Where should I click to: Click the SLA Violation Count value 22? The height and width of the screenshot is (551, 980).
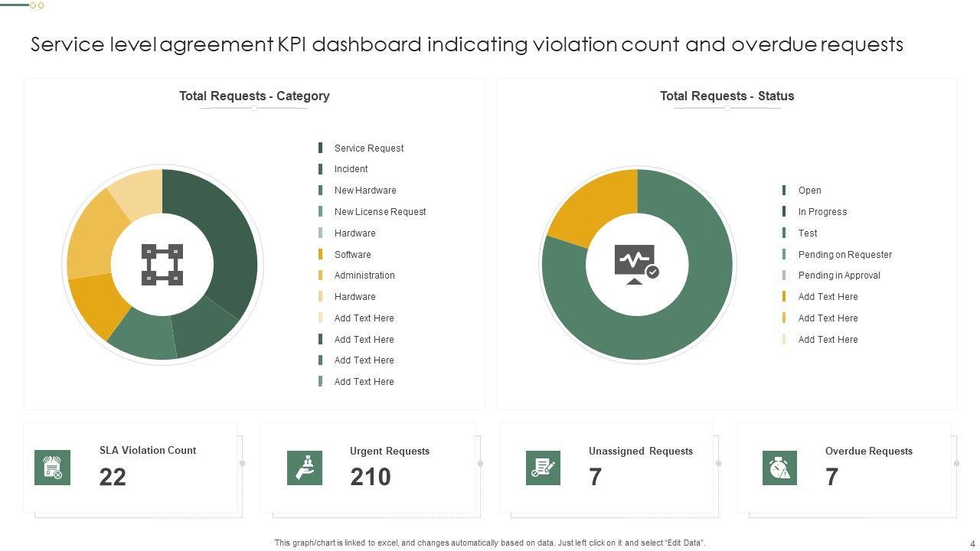(x=113, y=478)
